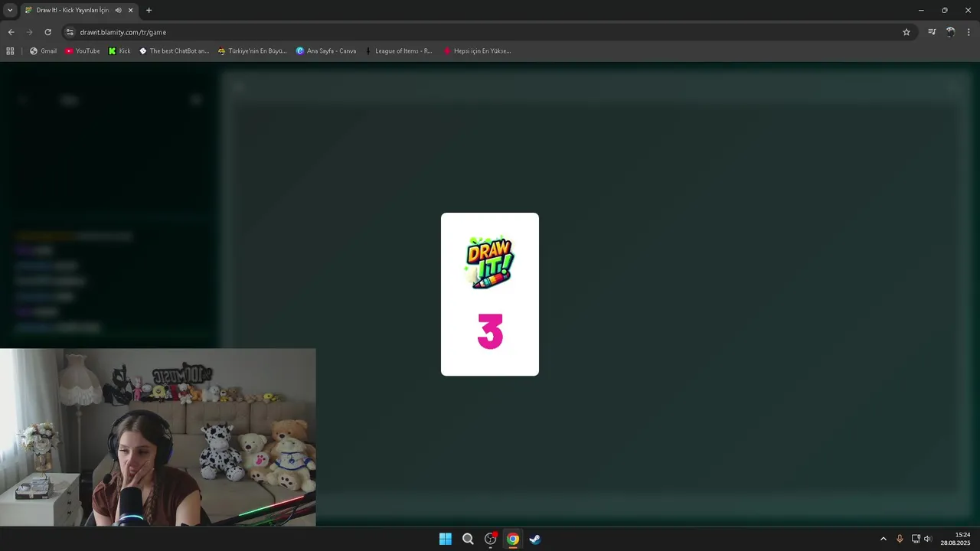The height and width of the screenshot is (551, 980).
Task: Open the media controls icon
Action: click(932, 32)
